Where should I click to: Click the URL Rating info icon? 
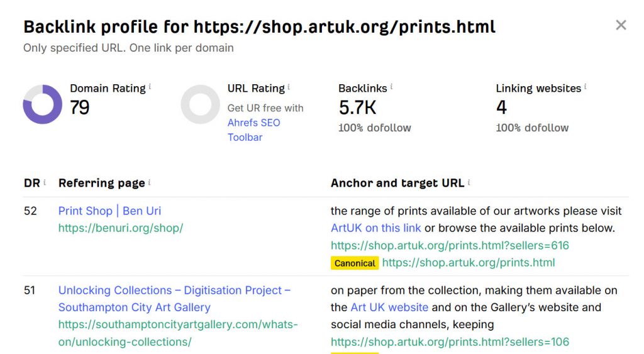coord(289,87)
